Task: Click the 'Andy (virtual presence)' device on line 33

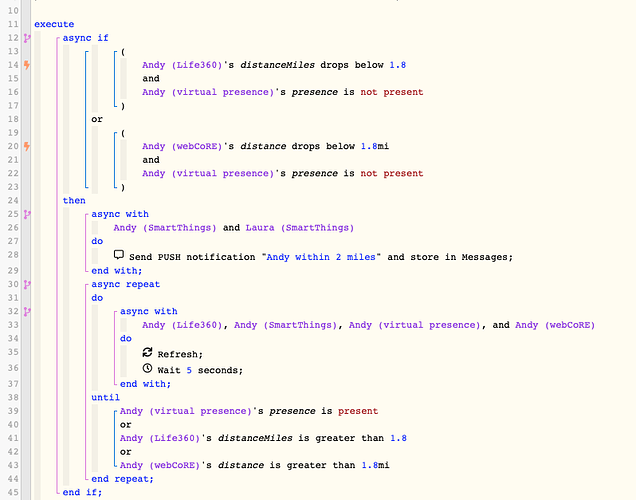Action: [x=415, y=325]
